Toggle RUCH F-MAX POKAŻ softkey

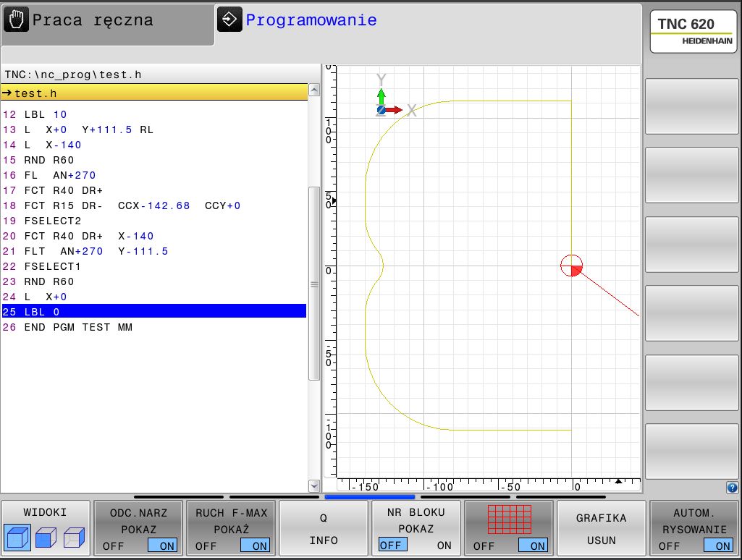(x=231, y=528)
